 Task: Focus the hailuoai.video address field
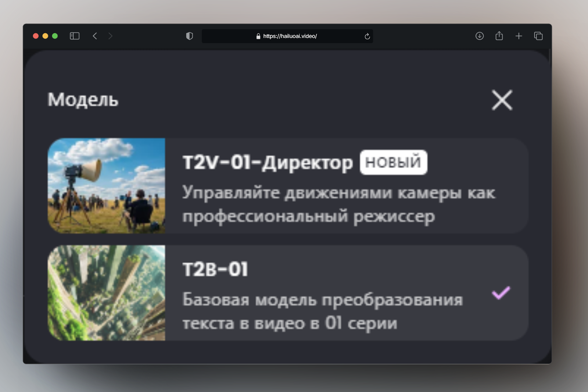coord(287,36)
